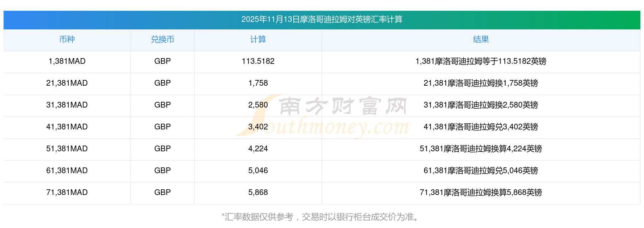Click GBP in the 51,381MAD row
The height and width of the screenshot is (228, 644).
click(162, 149)
